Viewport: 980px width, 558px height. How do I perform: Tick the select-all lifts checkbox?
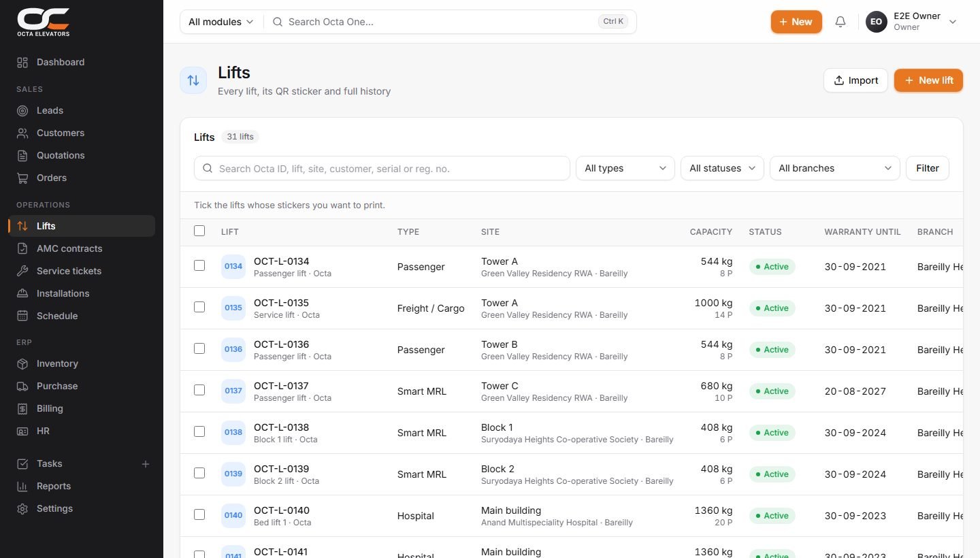pyautogui.click(x=199, y=231)
